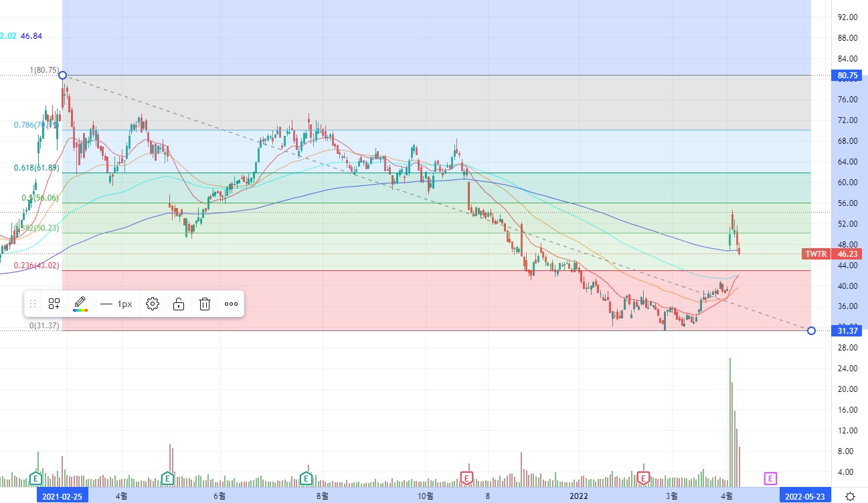Grab the floating toolbar drag handle
Viewport: 868px width, 503px height.
(33, 304)
